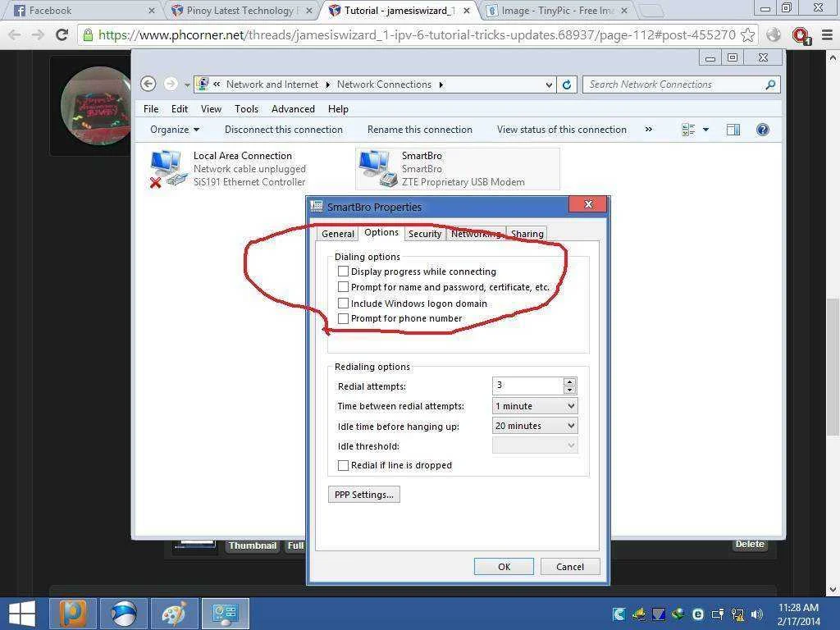840x630 pixels.
Task: Click the change view icon
Action: pyautogui.click(x=688, y=130)
